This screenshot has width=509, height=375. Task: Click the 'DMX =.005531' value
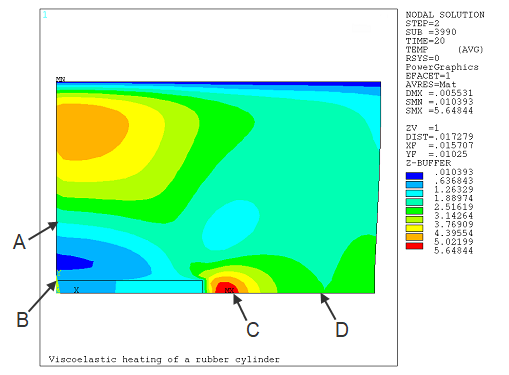click(439, 93)
